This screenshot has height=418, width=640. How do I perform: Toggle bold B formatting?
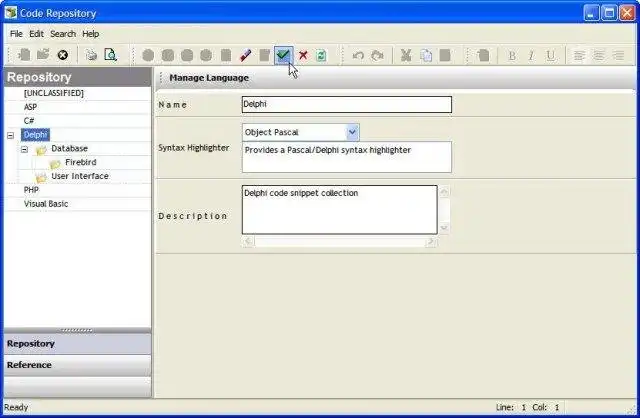512,56
